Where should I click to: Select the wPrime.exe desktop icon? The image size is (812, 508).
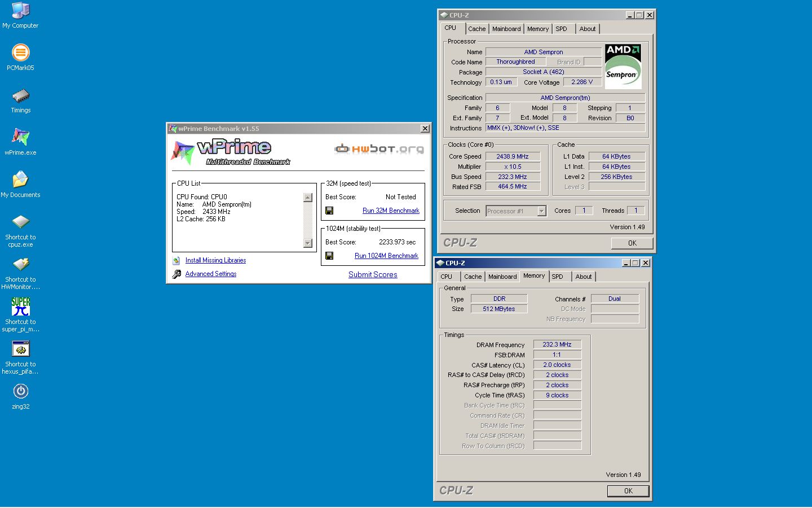pos(20,138)
